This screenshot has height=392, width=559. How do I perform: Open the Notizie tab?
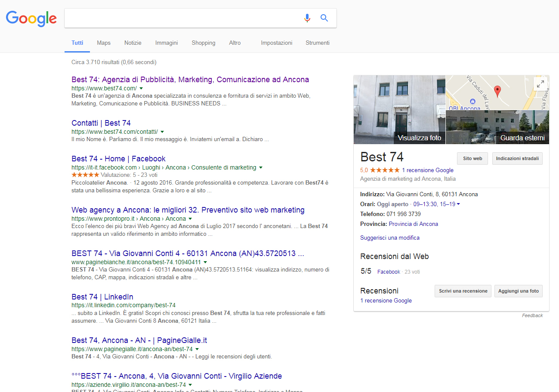(133, 43)
